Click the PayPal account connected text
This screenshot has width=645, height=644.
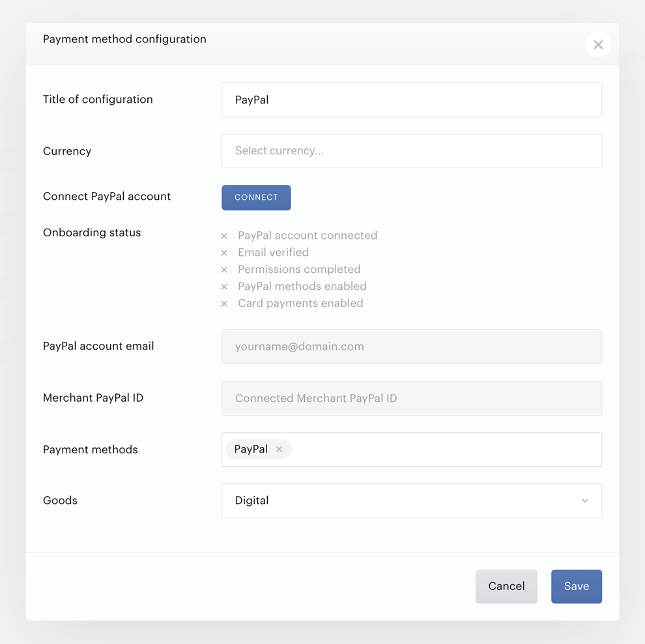308,235
